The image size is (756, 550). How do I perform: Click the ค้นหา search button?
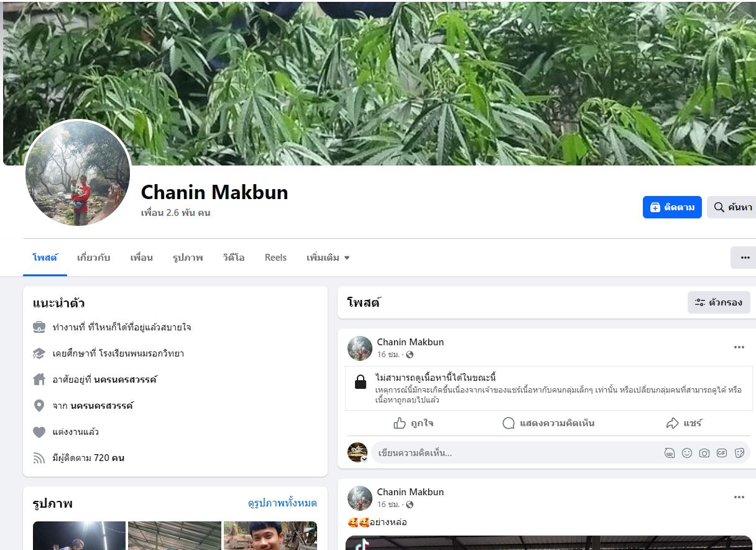732,207
